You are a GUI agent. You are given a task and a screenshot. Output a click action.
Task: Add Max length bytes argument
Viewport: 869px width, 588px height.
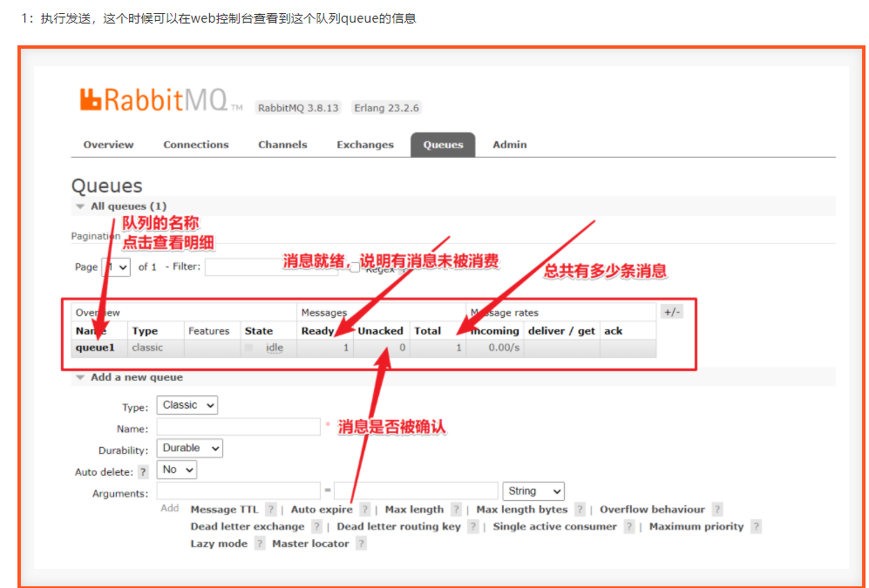tap(522, 510)
